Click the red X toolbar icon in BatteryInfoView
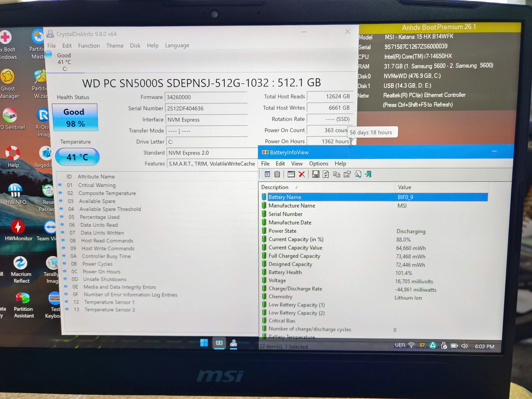The image size is (532, 399). coord(302,174)
